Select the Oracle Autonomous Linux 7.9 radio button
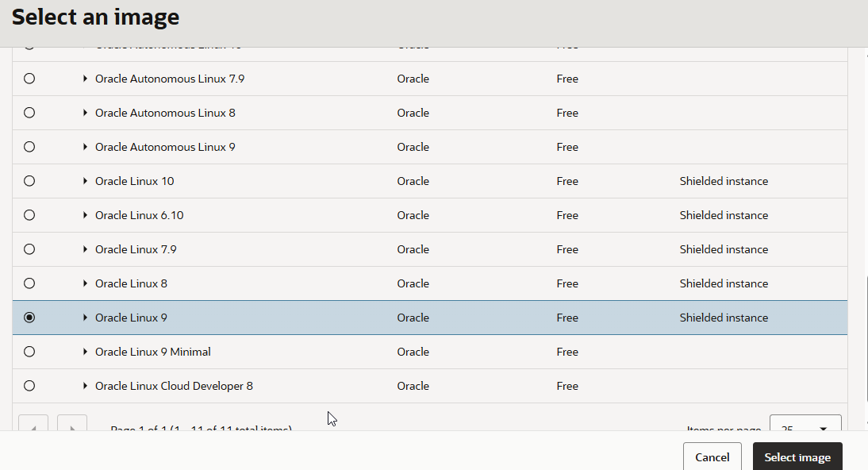Image resolution: width=868 pixels, height=470 pixels. 29,79
